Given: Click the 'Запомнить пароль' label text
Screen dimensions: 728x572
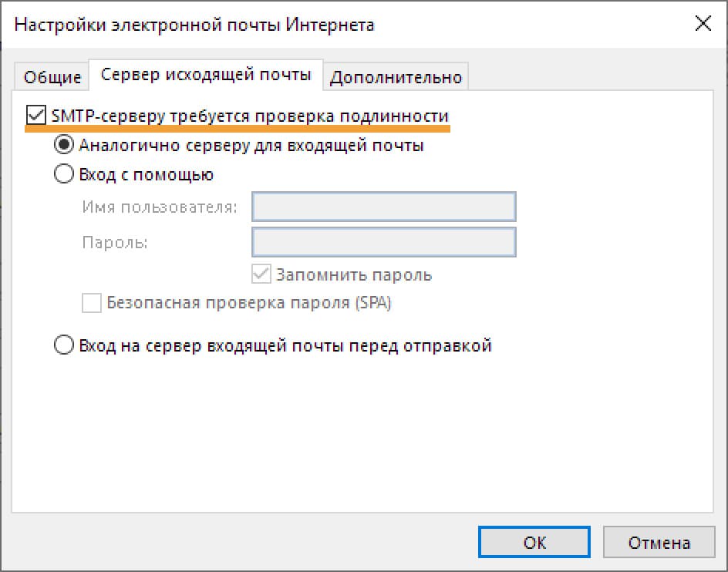Looking at the screenshot, I should tap(354, 275).
